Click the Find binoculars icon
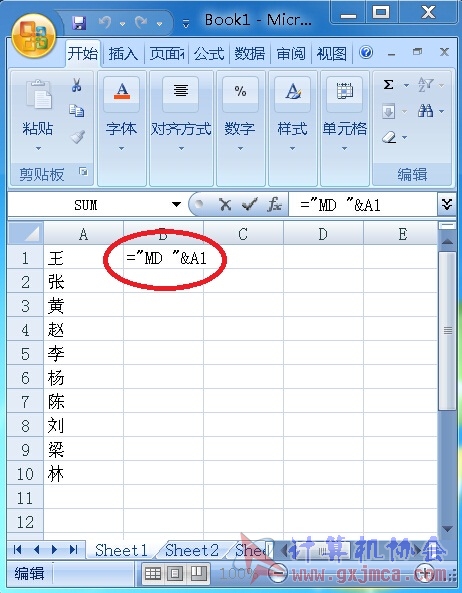This screenshot has height=593, width=462. coord(425,111)
